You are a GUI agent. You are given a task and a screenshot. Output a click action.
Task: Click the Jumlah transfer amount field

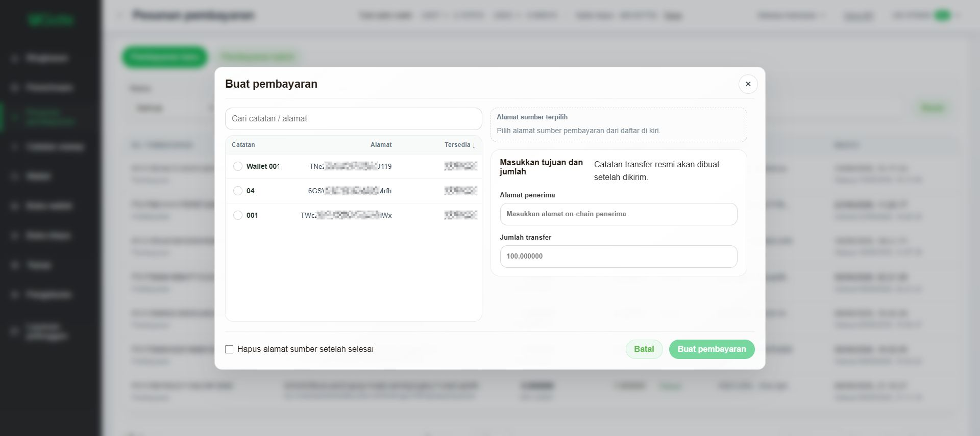[618, 257]
